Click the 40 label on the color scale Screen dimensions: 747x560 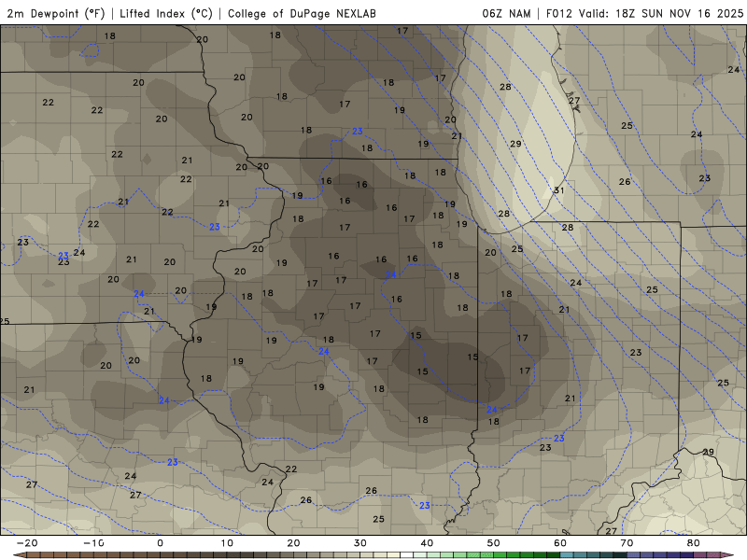point(427,543)
